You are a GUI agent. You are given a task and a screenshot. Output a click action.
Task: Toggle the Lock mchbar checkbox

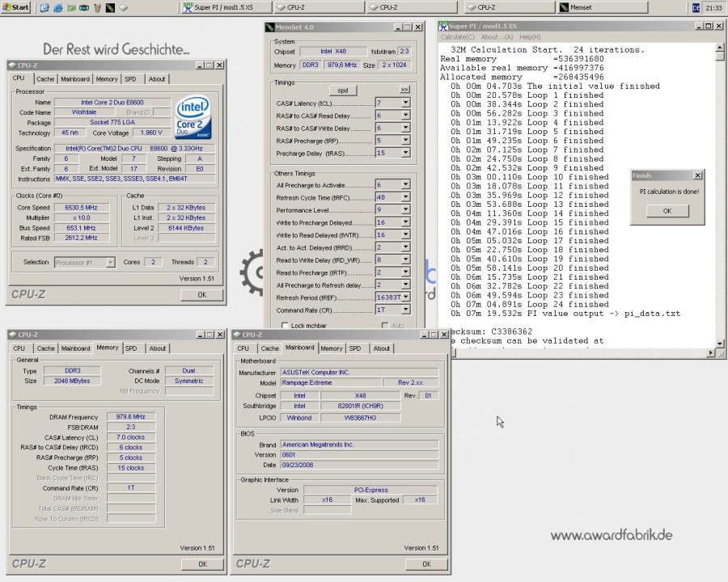pos(285,325)
